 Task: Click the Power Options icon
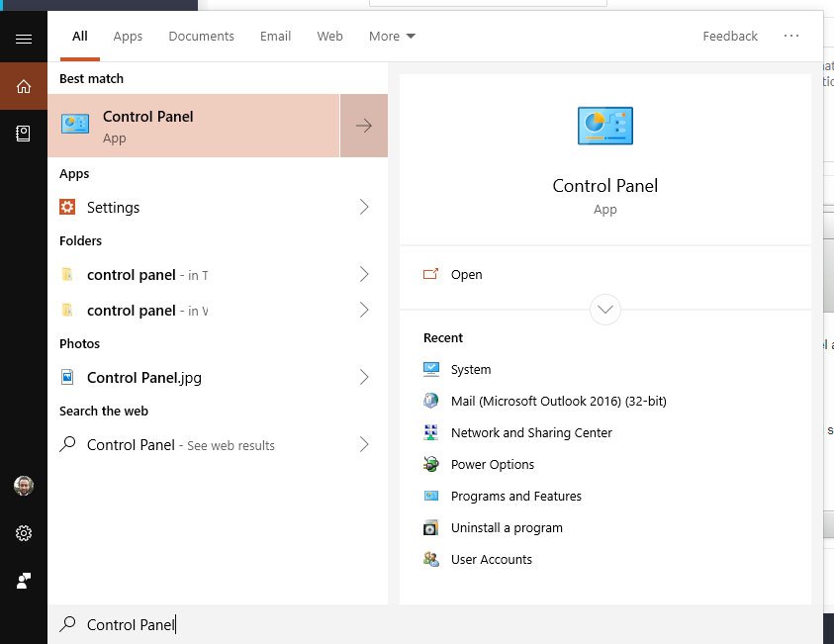pyautogui.click(x=430, y=464)
